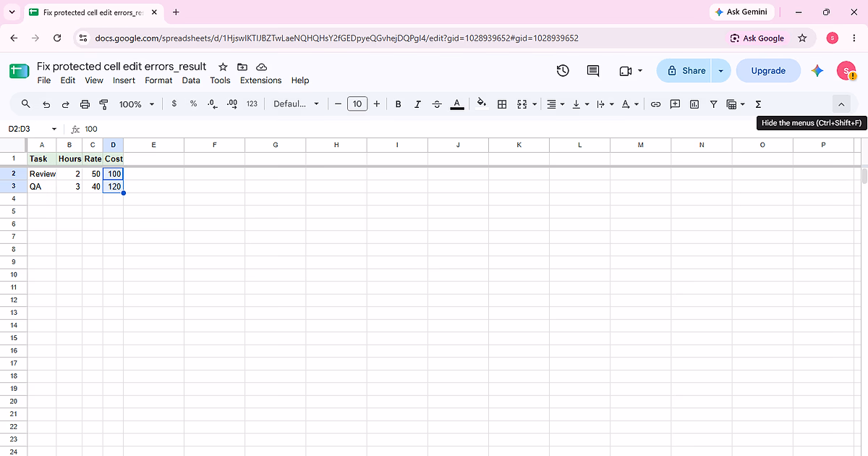Open the text rotation dropdown
The width and height of the screenshot is (868, 456).
tap(631, 104)
